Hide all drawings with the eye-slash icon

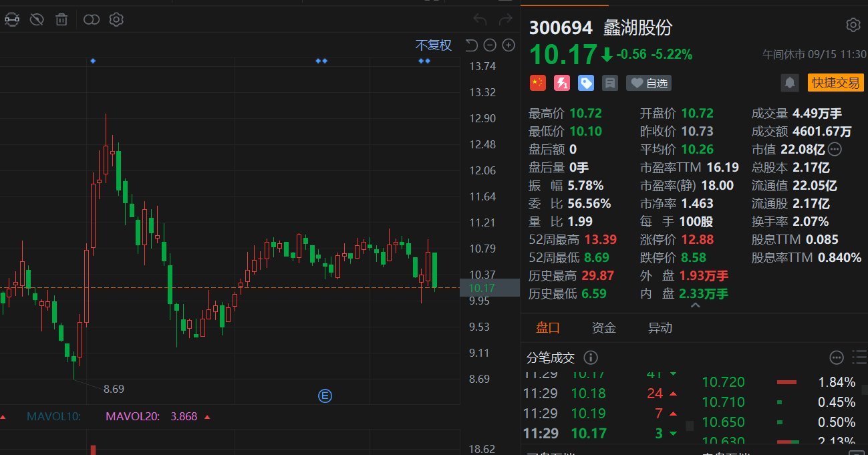(37, 19)
